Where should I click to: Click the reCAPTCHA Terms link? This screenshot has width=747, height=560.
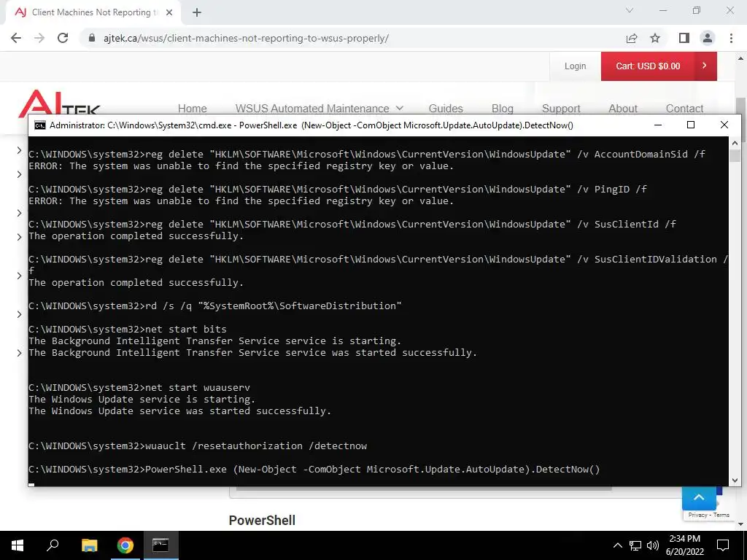[721, 515]
